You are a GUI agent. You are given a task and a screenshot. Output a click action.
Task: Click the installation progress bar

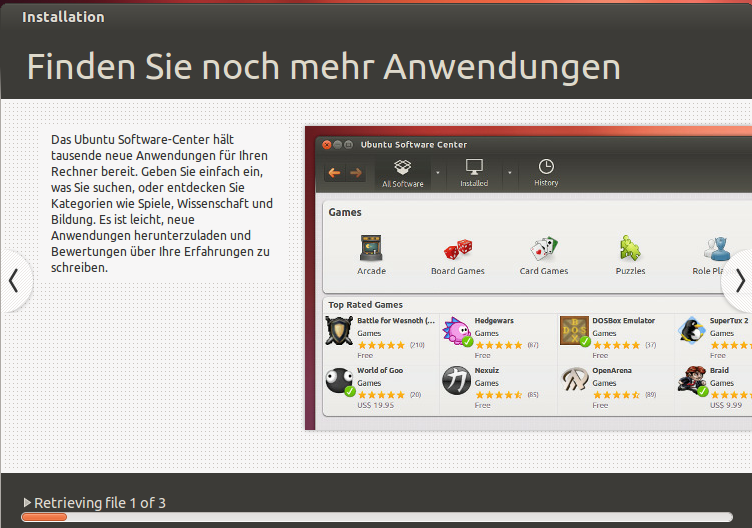point(377,517)
